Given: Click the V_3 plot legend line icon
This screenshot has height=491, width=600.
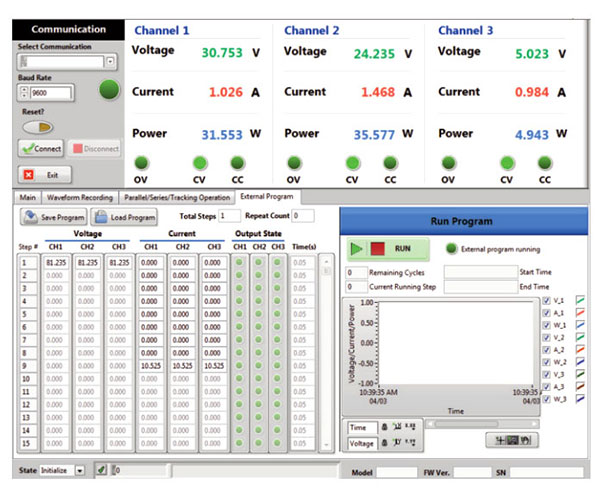Looking at the screenshot, I should point(580,374).
